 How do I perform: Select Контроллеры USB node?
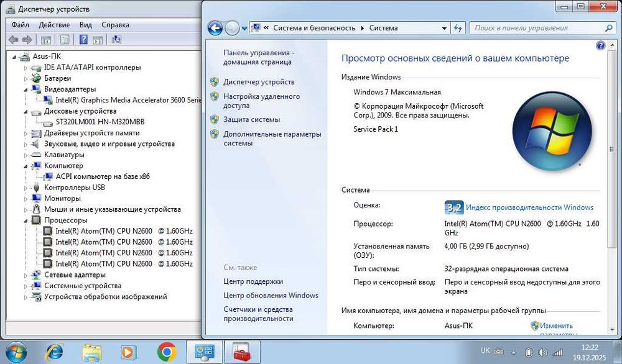pos(75,188)
